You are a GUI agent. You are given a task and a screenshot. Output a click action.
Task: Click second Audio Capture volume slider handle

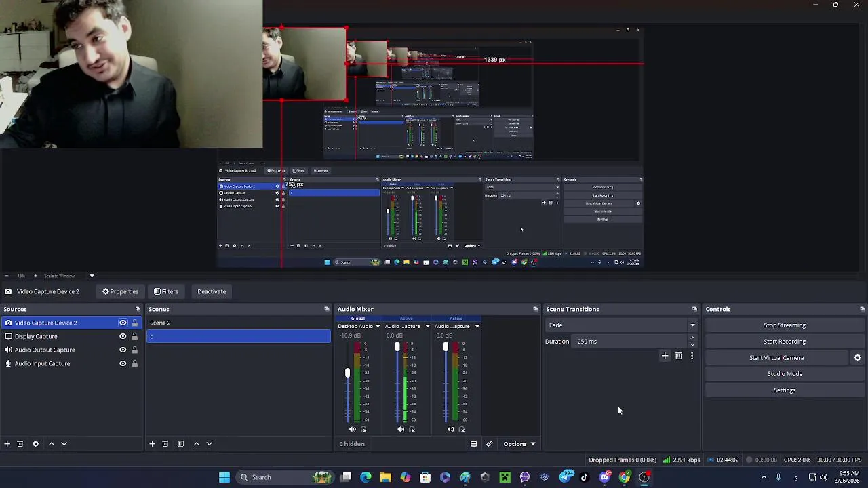click(397, 347)
